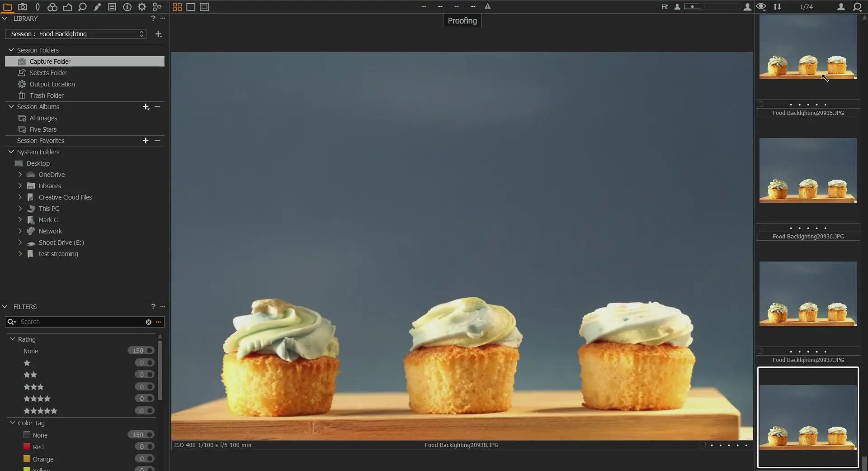Switch to single image viewer mode
Image resolution: width=868 pixels, height=471 pixels.
coord(191,7)
